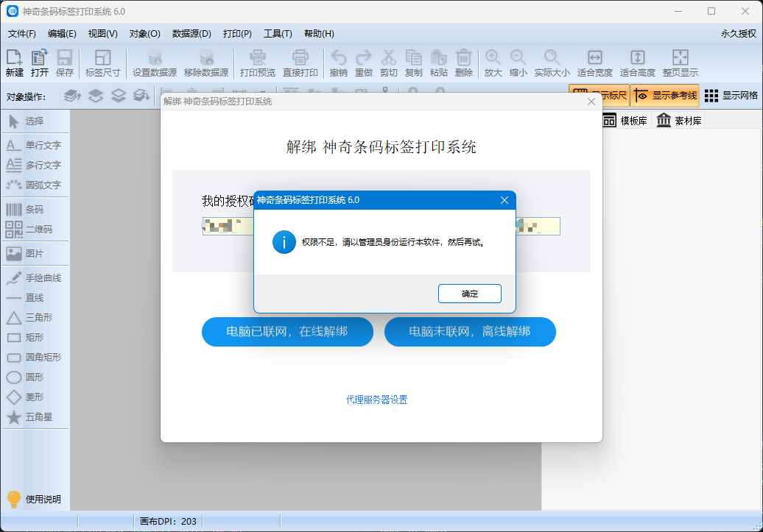
Task: Toggle the 显示标尺 ruler button
Action: (599, 96)
